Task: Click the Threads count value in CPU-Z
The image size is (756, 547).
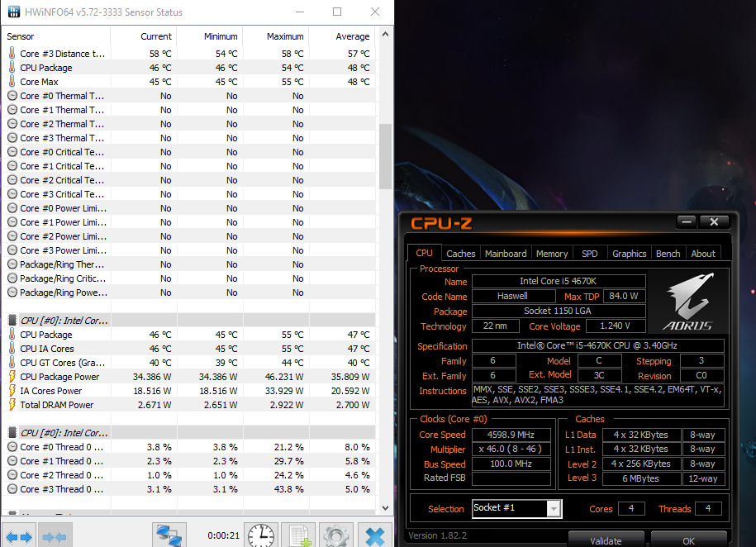Action: pyautogui.click(x=708, y=508)
